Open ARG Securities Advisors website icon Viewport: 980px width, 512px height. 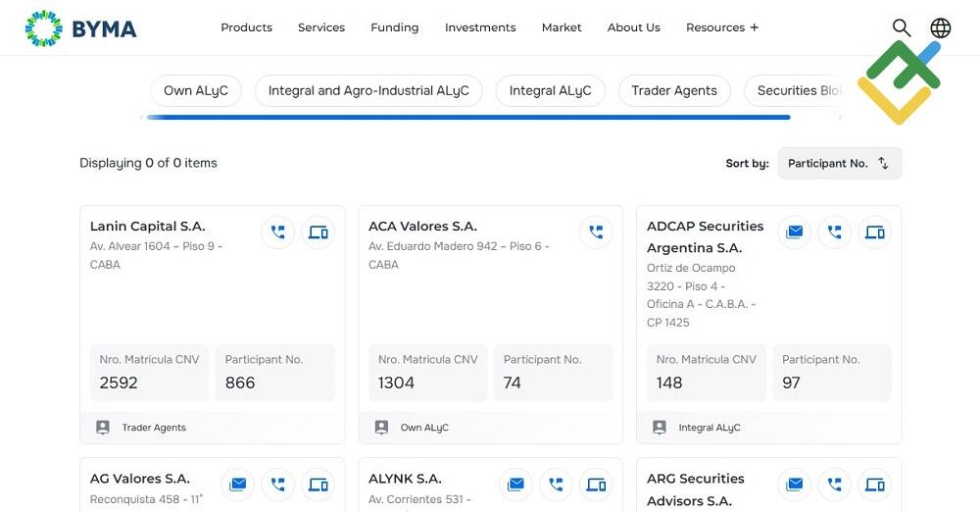(x=874, y=485)
